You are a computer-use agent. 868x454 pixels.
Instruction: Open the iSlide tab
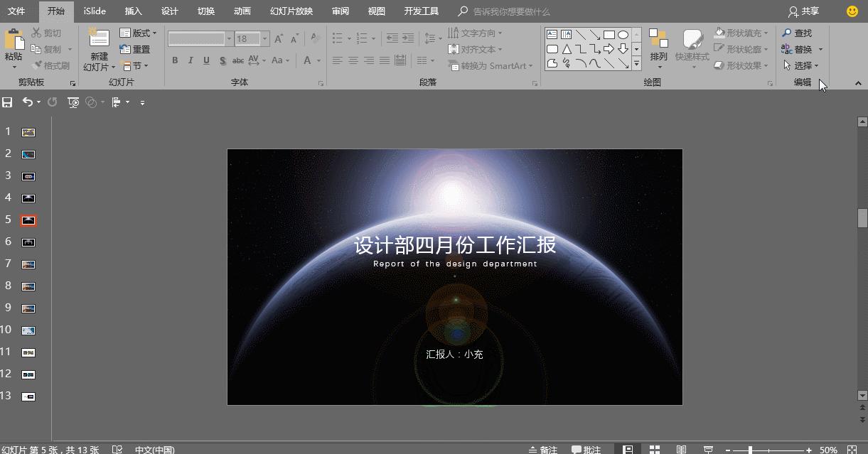pyautogui.click(x=95, y=11)
